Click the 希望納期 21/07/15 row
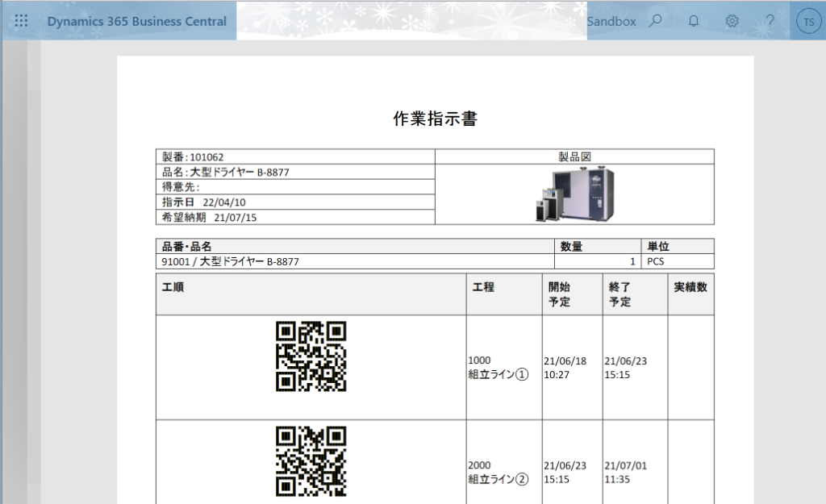The image size is (826, 504). (x=295, y=217)
